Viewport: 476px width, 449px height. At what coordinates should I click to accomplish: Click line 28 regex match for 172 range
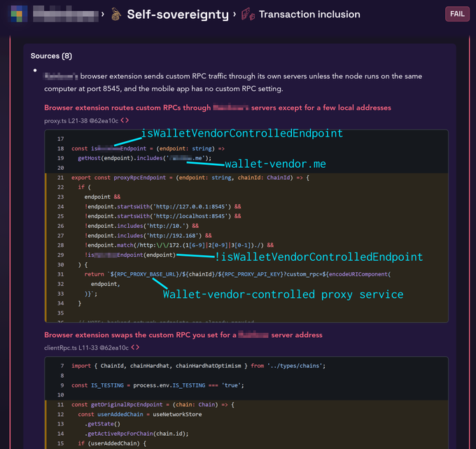[x=179, y=245]
